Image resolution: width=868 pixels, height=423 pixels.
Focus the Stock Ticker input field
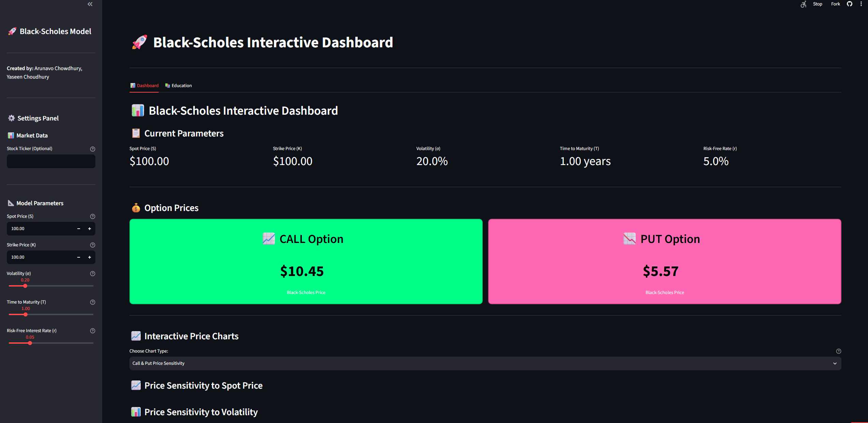pyautogui.click(x=51, y=161)
